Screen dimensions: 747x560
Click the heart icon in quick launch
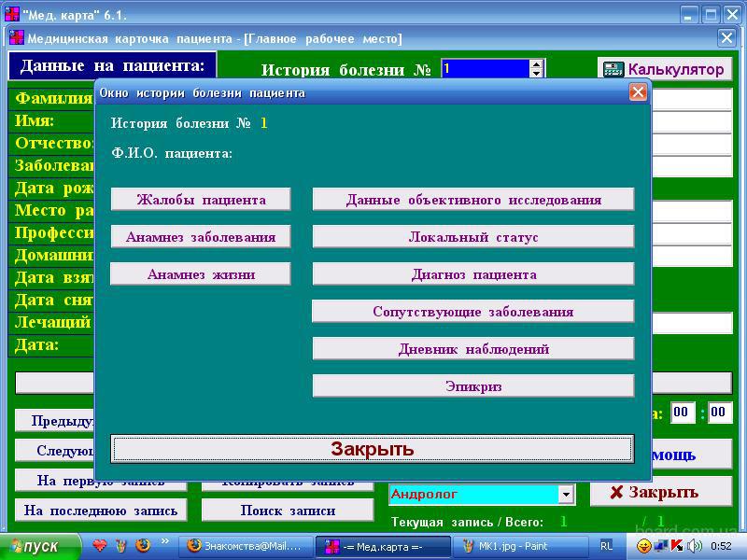98,545
